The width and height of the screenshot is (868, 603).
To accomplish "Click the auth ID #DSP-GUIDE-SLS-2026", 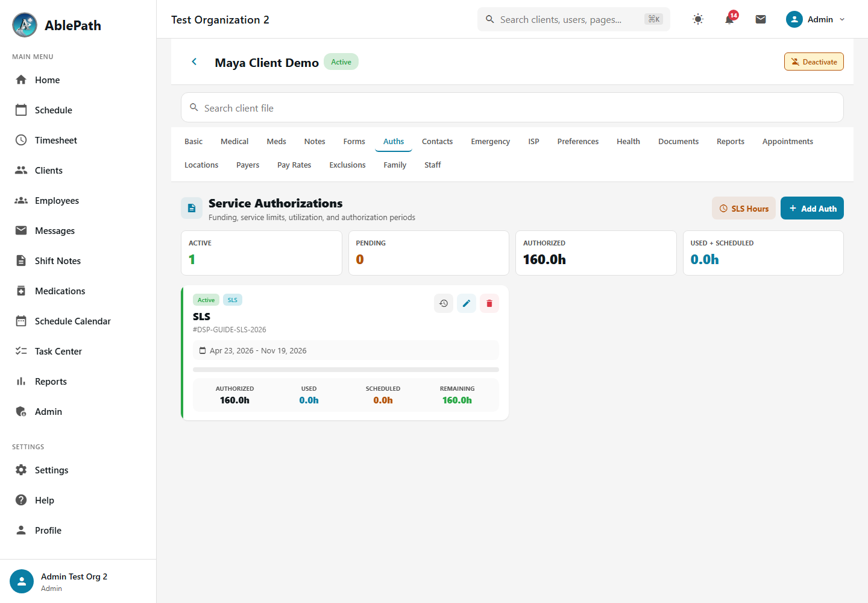I will (x=230, y=330).
